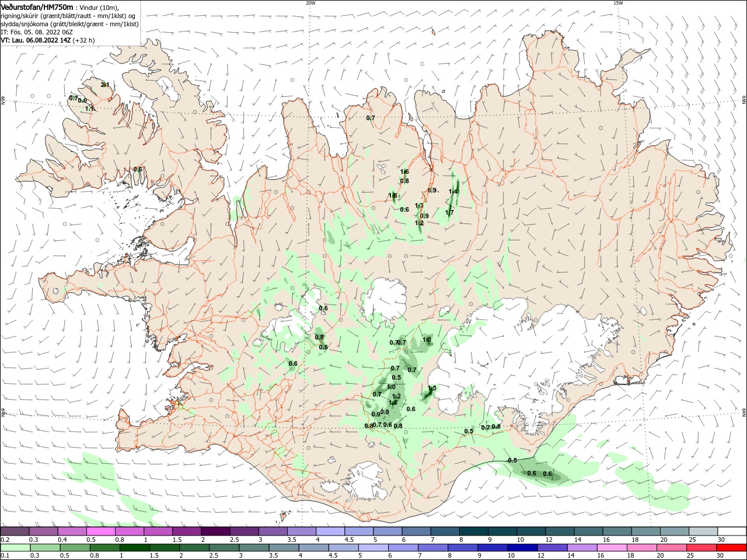Click the 1.6 precipitation value on map
Screen dimensions: 747x560
coord(404,171)
